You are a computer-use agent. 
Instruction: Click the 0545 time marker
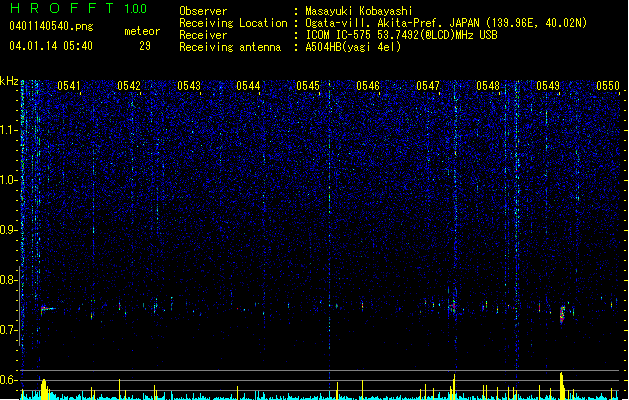tap(308, 86)
